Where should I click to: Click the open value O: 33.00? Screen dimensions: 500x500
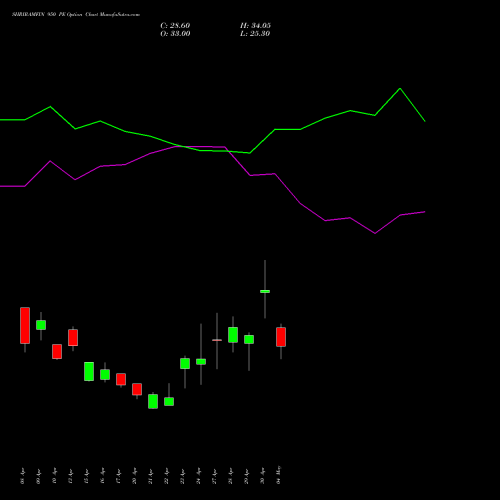[175, 34]
